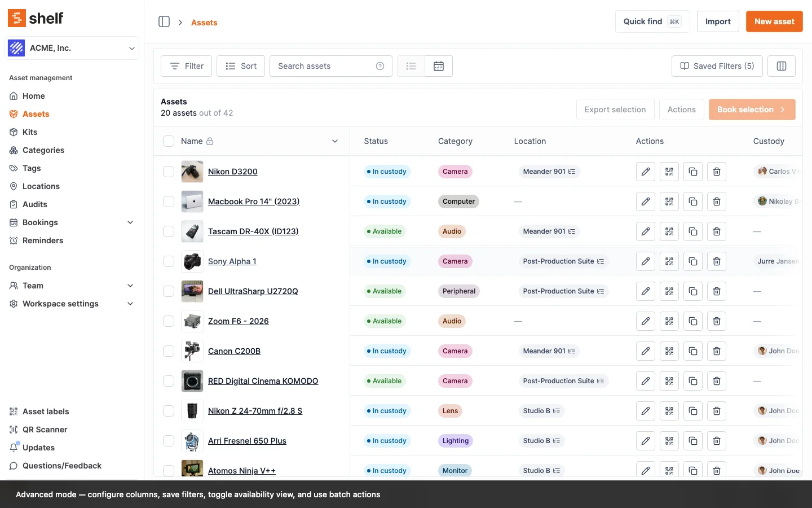Screen dimensions: 812x508
Task: Collapse the sidebar with the panel icon
Action: (164, 21)
